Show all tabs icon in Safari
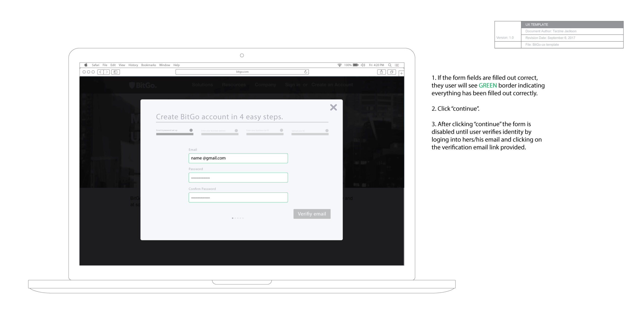This screenshot has height=322, width=644. (x=391, y=72)
